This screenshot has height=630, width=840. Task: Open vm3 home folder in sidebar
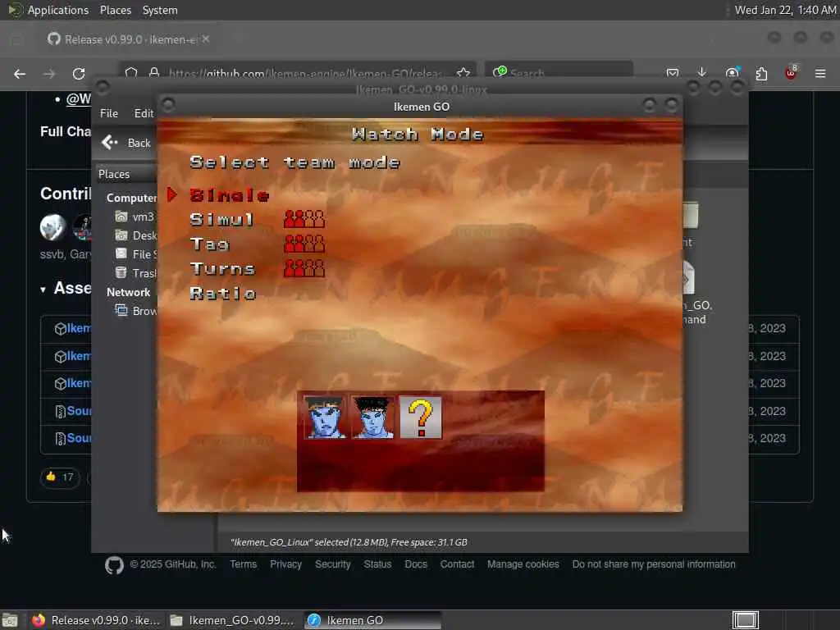(135, 217)
